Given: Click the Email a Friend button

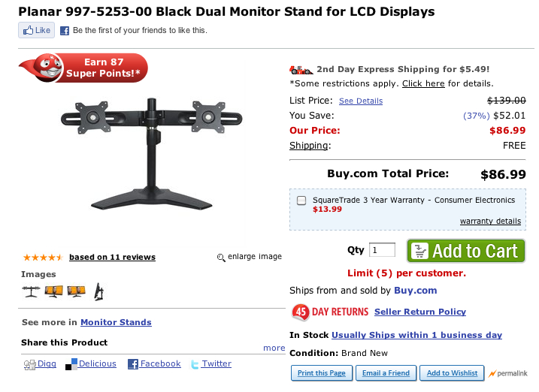Looking at the screenshot, I should click(386, 373).
